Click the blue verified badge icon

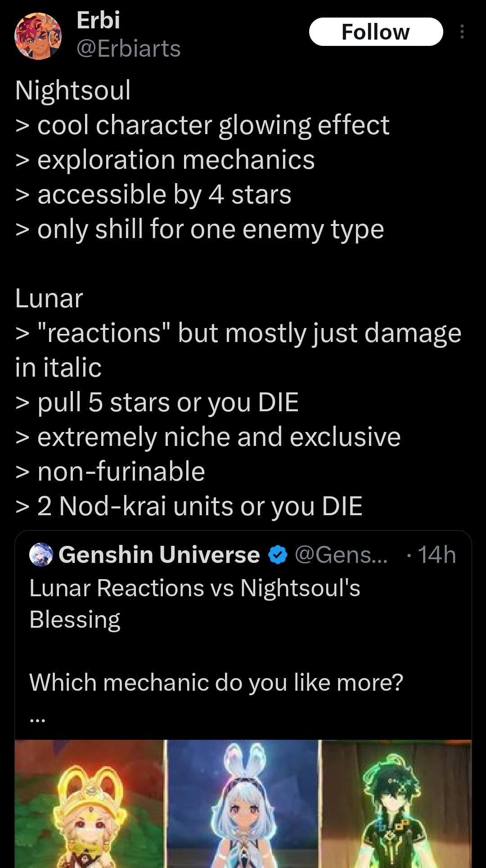(278, 554)
